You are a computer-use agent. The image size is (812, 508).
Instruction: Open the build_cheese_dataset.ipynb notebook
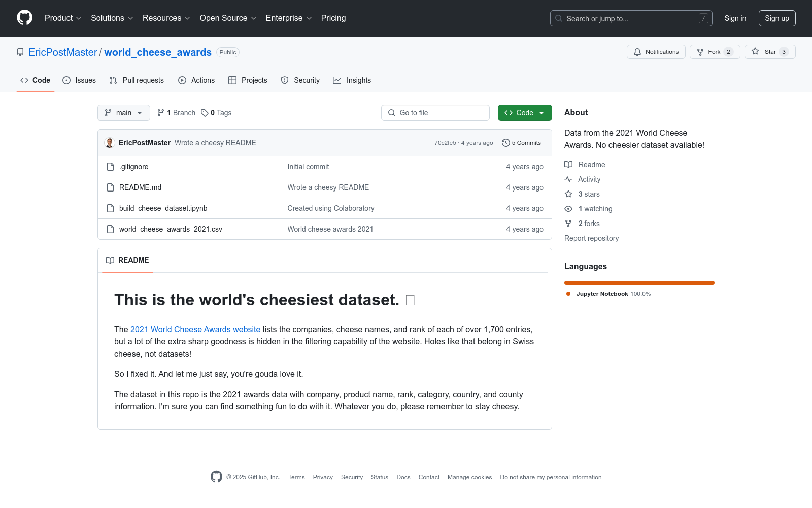click(163, 208)
